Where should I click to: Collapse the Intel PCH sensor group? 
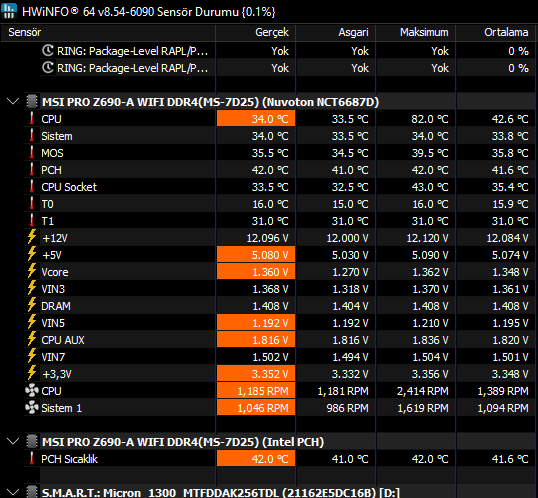click(x=13, y=441)
